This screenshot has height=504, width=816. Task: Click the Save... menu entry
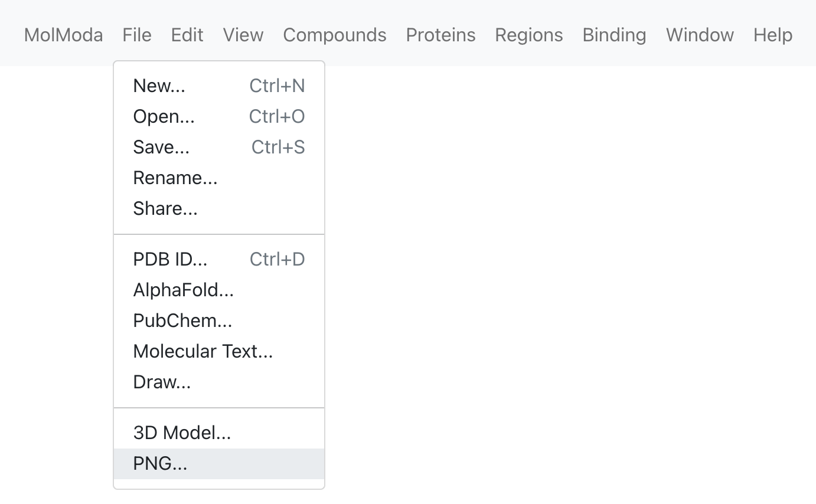tap(219, 148)
